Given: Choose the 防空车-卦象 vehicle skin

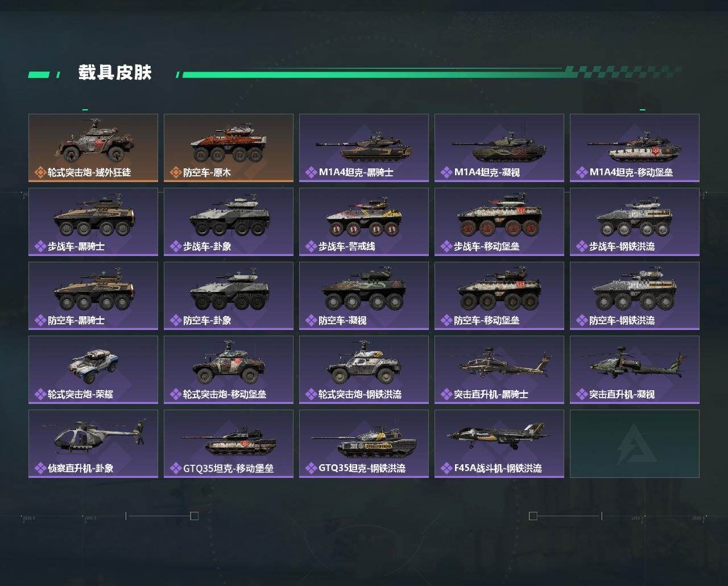Looking at the screenshot, I should (229, 296).
